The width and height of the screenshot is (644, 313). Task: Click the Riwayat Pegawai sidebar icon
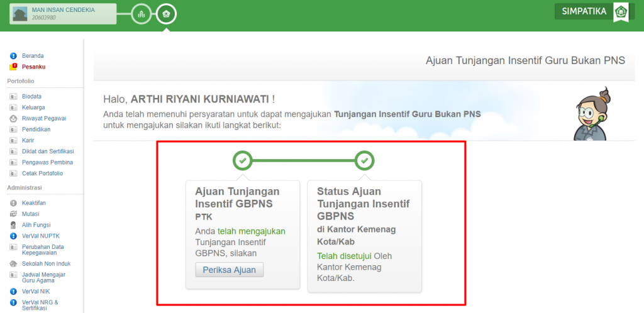click(x=13, y=118)
